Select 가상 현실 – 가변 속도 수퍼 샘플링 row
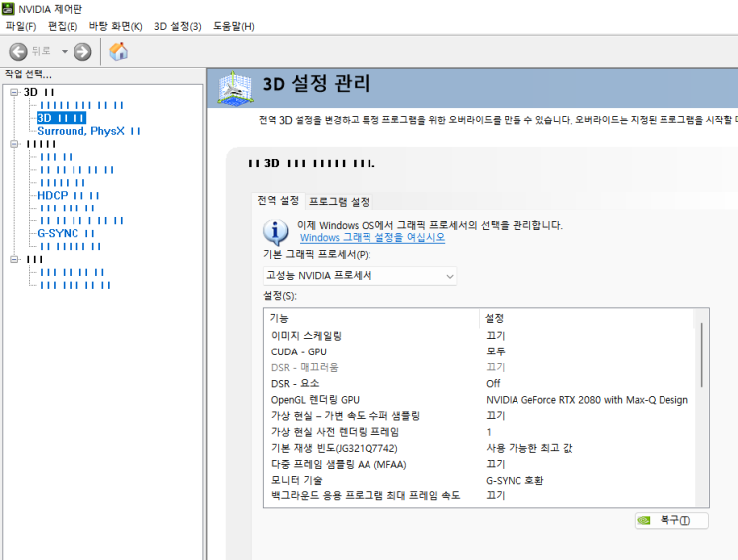Screen dimensions: 738x560 (x=479, y=416)
